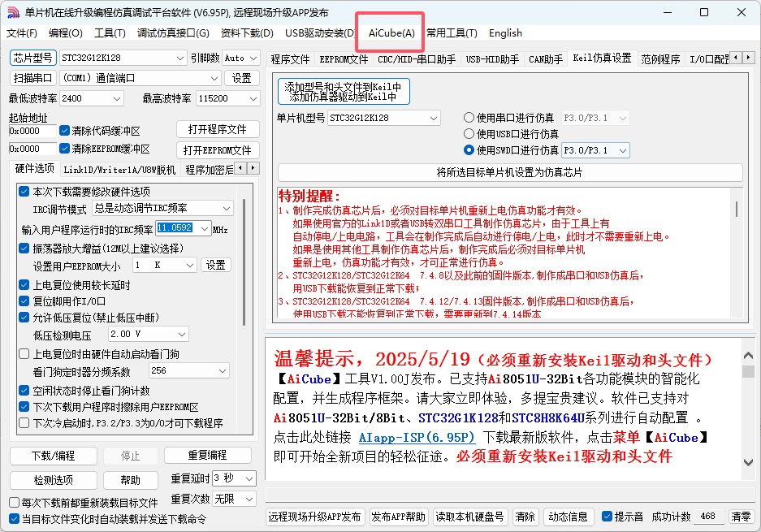Viewport: 761px width, 532px height.
Task: Click the 特别提醒 text area scrollbar
Action: pyautogui.click(x=737, y=210)
